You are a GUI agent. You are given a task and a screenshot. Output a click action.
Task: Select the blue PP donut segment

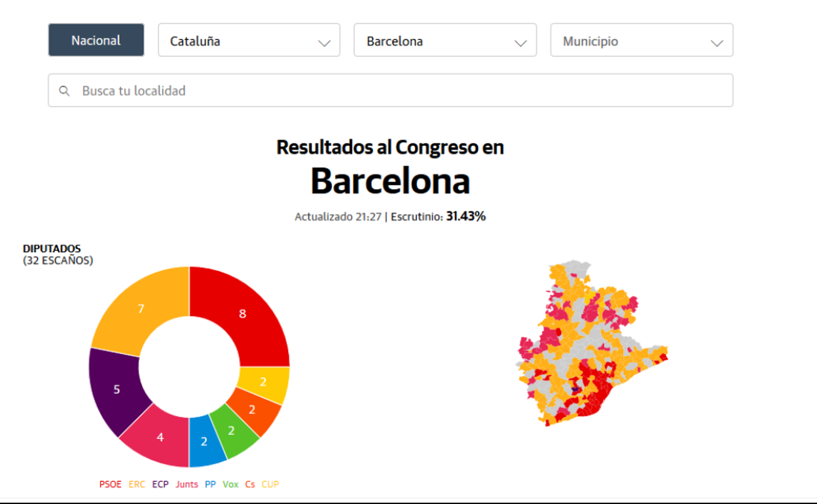click(205, 442)
